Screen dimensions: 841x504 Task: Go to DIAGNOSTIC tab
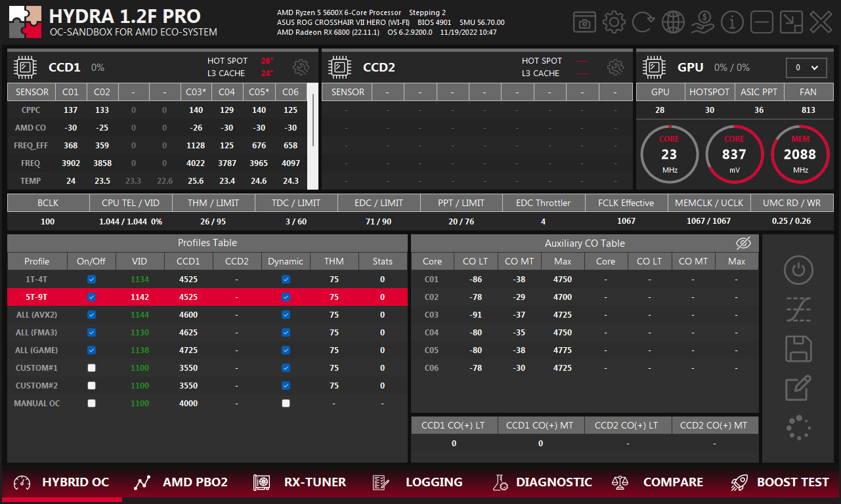click(x=542, y=482)
